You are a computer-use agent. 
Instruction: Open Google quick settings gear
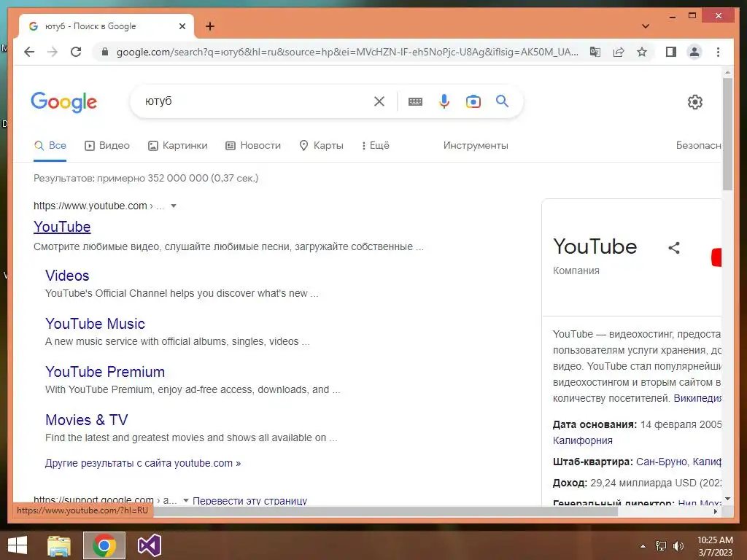coord(695,101)
